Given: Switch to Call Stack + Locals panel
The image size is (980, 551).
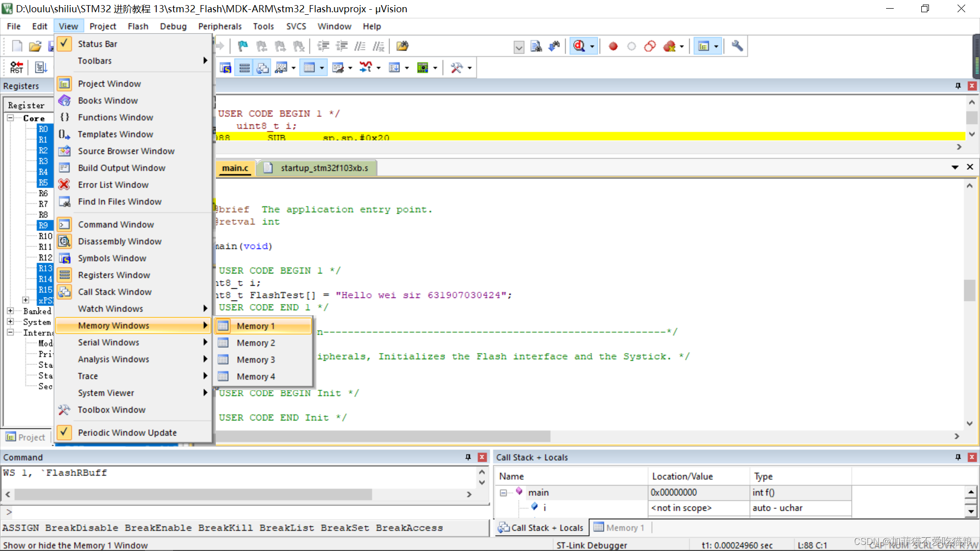Looking at the screenshot, I should point(543,527).
